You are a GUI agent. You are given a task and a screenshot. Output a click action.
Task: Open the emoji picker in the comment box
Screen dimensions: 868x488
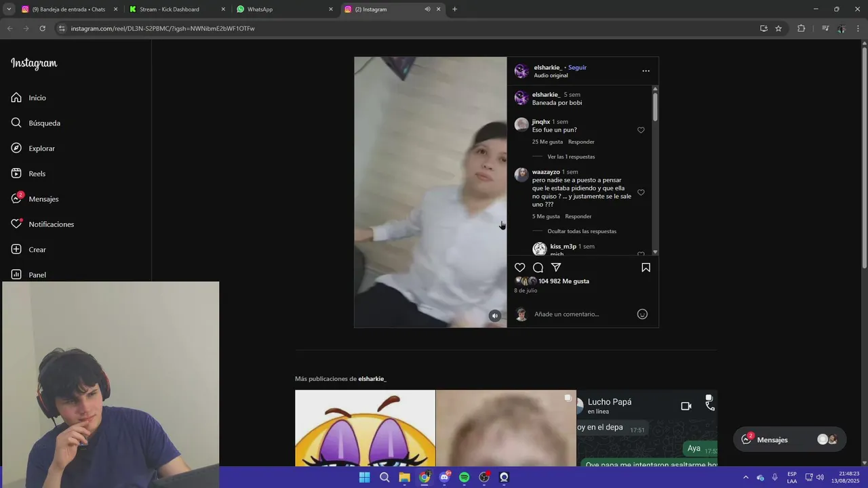(x=642, y=314)
